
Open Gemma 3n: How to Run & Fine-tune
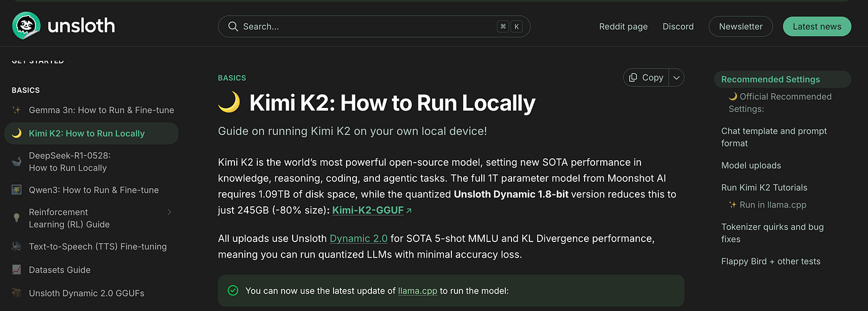(101, 110)
